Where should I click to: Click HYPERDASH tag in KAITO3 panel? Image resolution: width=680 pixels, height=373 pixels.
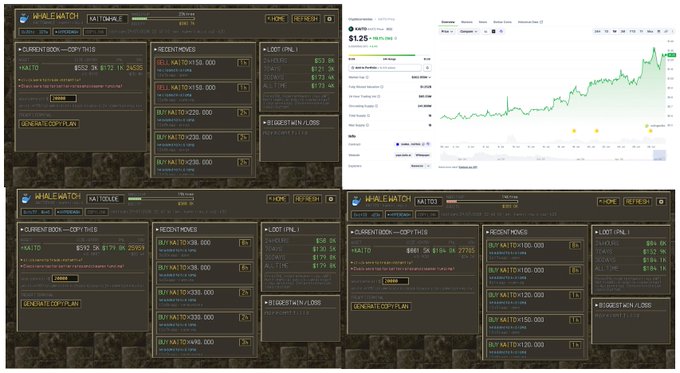tap(399, 215)
